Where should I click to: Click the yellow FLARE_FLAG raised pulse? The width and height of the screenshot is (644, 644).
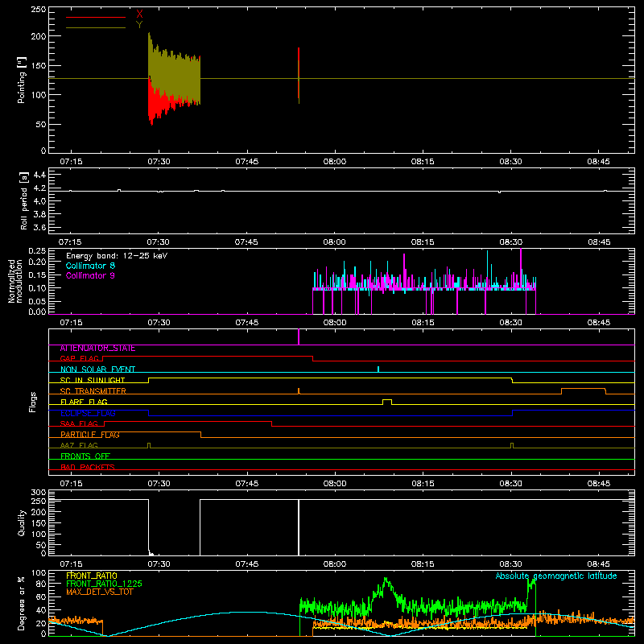tap(387, 402)
